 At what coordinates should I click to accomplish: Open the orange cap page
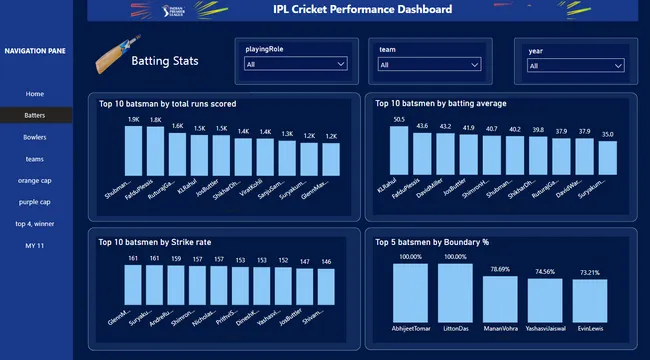35,180
